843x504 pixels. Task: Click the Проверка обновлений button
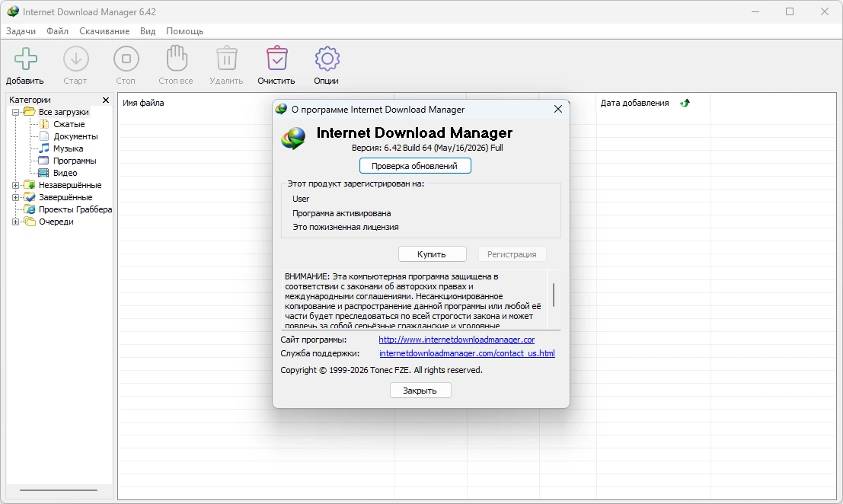click(x=415, y=166)
